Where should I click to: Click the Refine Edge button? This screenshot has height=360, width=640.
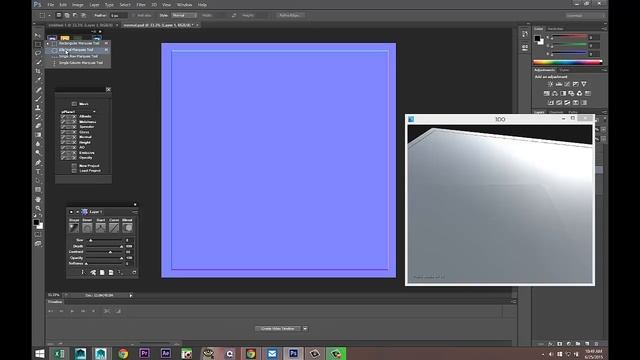point(290,16)
